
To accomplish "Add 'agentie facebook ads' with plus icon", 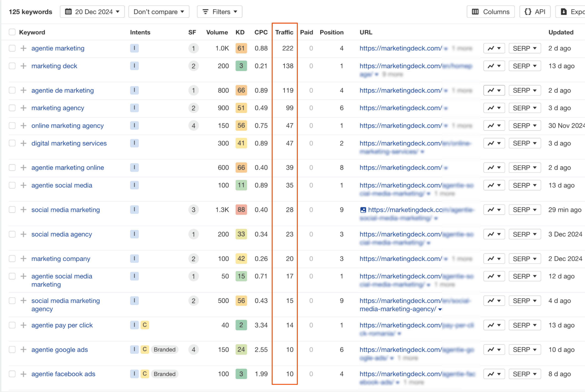I will tap(24, 374).
